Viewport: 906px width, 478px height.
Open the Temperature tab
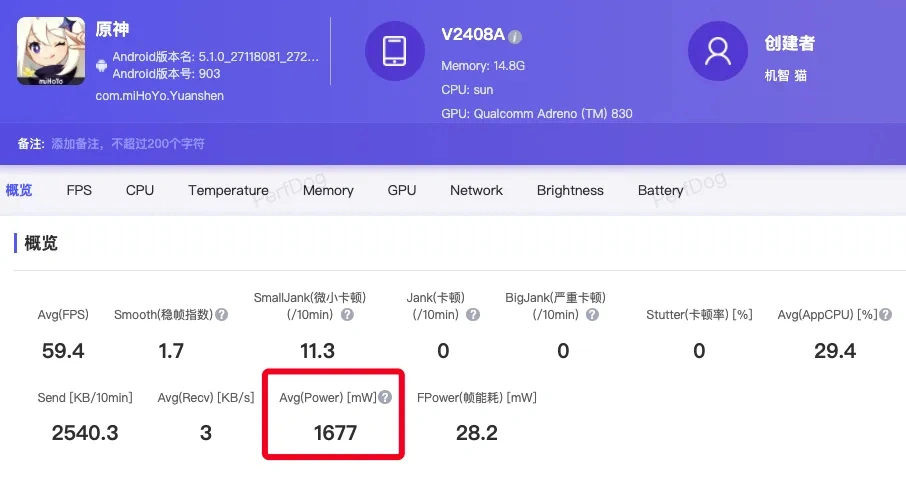tap(228, 190)
